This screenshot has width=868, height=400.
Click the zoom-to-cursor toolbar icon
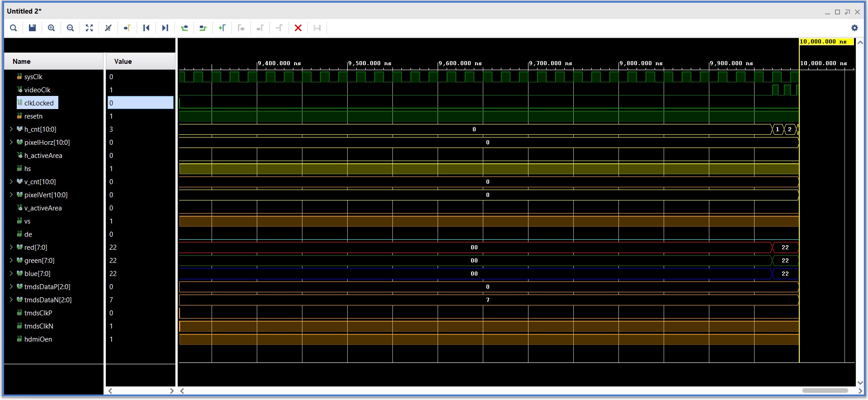(x=108, y=28)
